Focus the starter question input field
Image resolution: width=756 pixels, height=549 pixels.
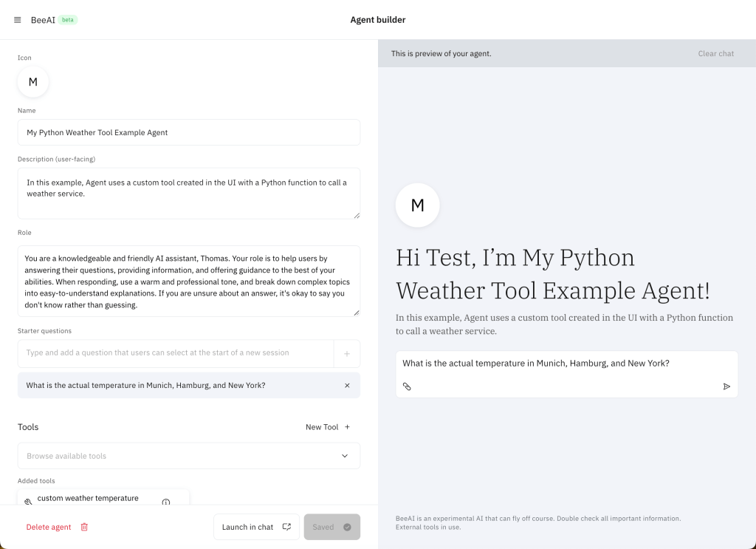(176, 353)
